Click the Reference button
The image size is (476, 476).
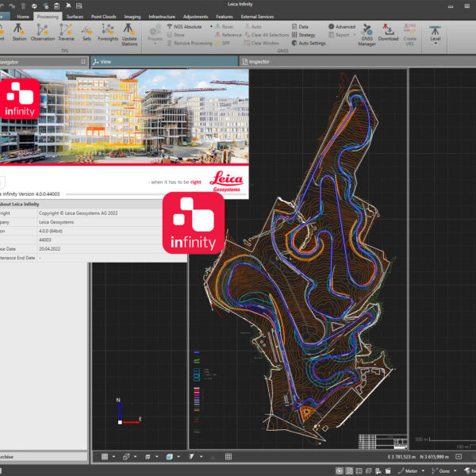(x=228, y=35)
